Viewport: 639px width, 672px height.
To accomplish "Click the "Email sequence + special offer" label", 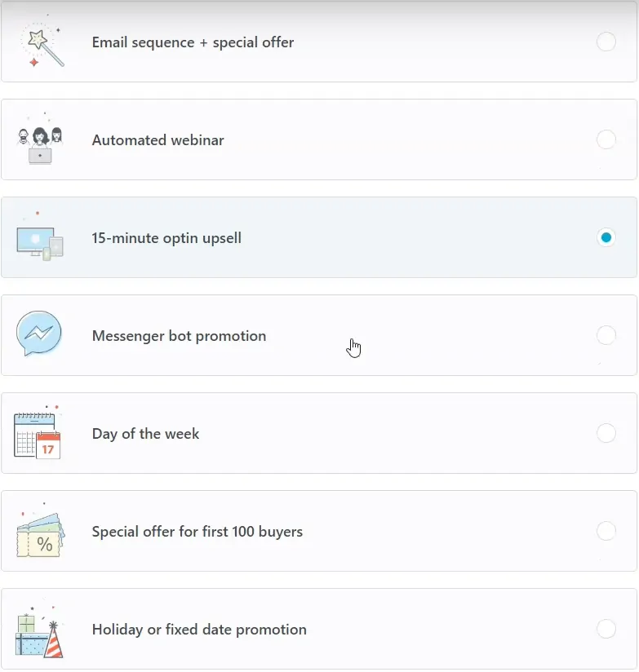I will pyautogui.click(x=193, y=42).
